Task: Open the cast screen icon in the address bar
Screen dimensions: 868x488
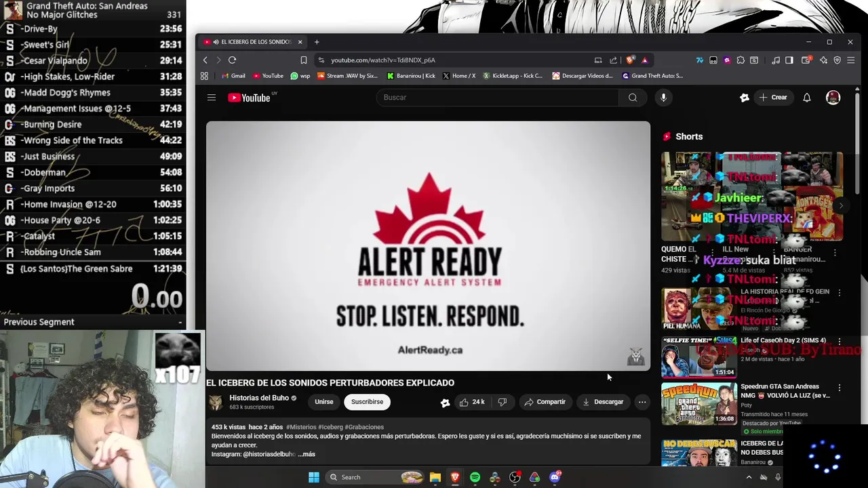Action: click(x=598, y=60)
